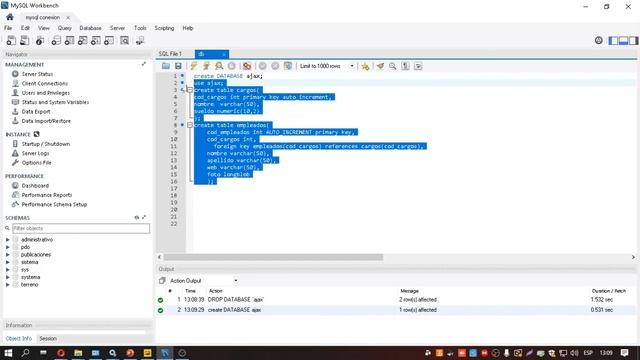Open Windows taskbar search

[x=25, y=353]
